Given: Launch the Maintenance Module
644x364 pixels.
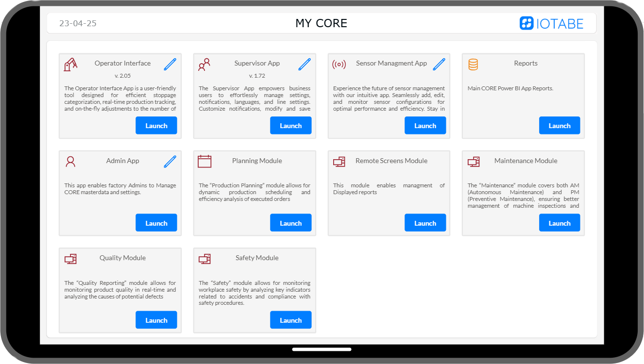Looking at the screenshot, I should [x=559, y=223].
